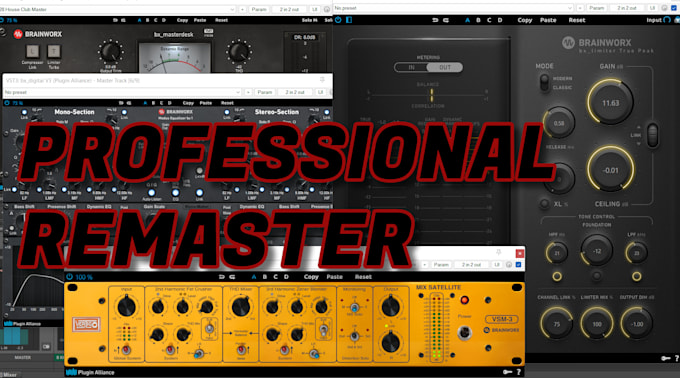Click Reset in bx_limiter toolbar

[577, 20]
